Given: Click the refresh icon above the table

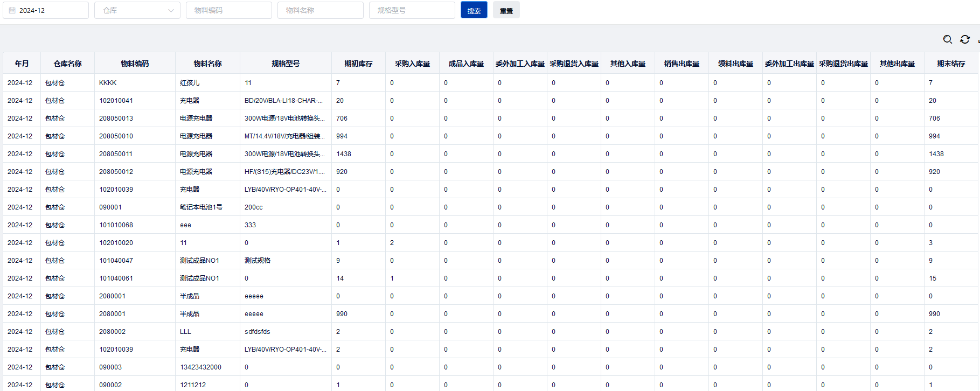Looking at the screenshot, I should 965,39.
